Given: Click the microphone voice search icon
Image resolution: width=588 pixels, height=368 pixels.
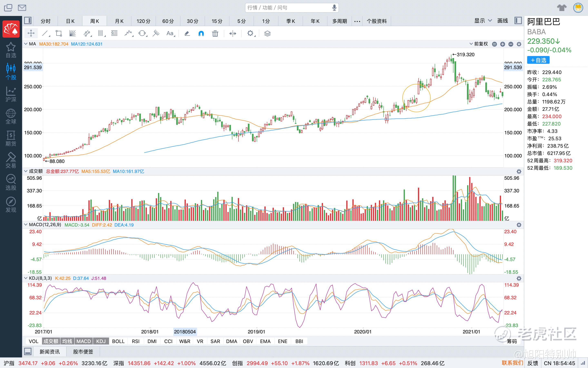Looking at the screenshot, I should (x=334, y=8).
